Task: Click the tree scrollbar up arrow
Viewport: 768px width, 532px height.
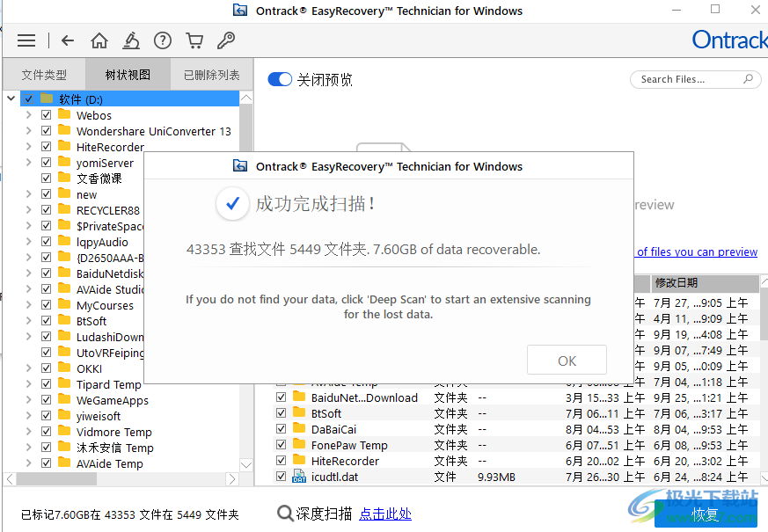Action: 246,98
